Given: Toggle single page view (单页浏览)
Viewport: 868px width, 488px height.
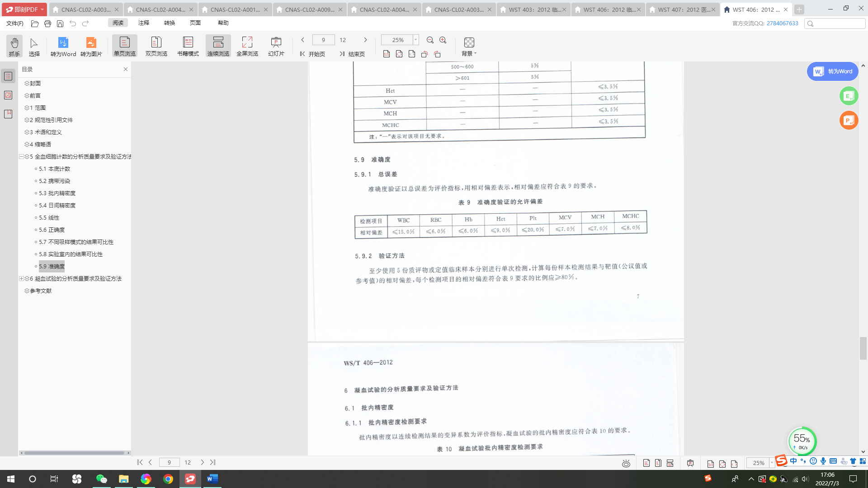Looking at the screenshot, I should tap(124, 46).
